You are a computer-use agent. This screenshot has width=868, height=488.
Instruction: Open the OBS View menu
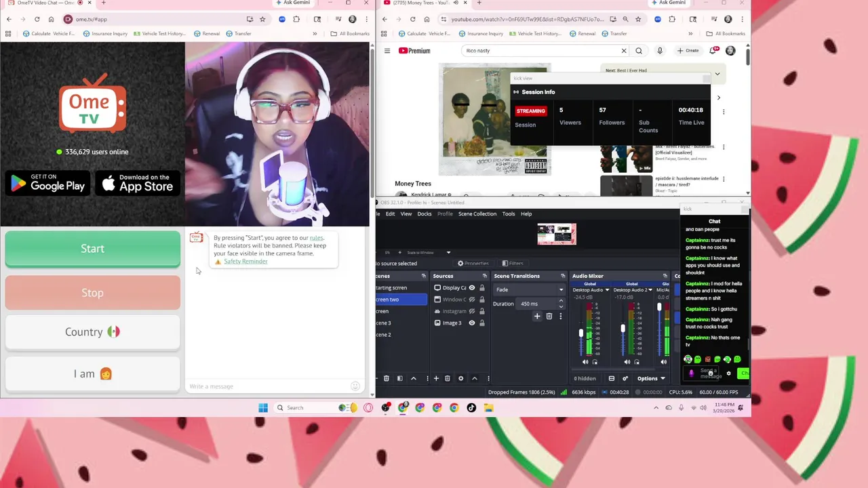pyautogui.click(x=406, y=214)
